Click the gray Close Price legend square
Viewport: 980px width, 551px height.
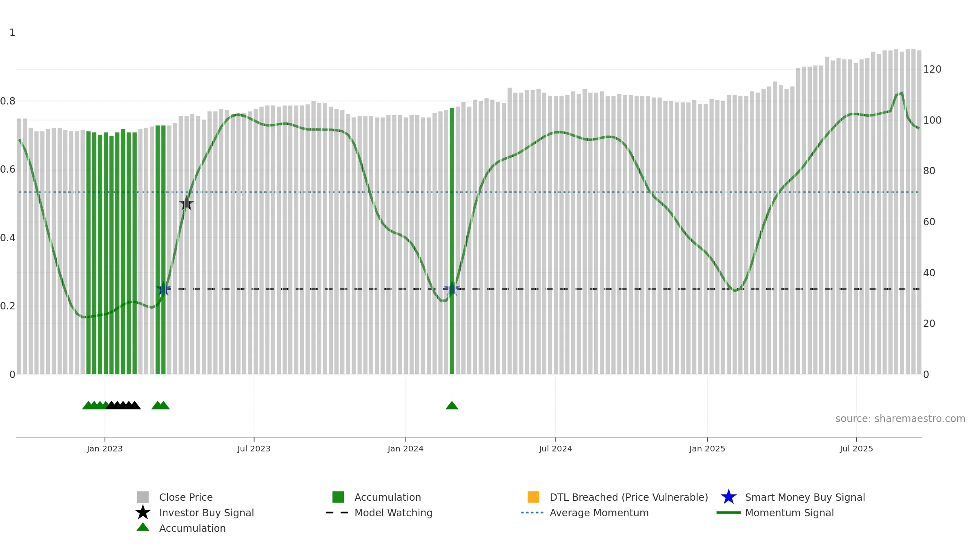pyautogui.click(x=143, y=497)
